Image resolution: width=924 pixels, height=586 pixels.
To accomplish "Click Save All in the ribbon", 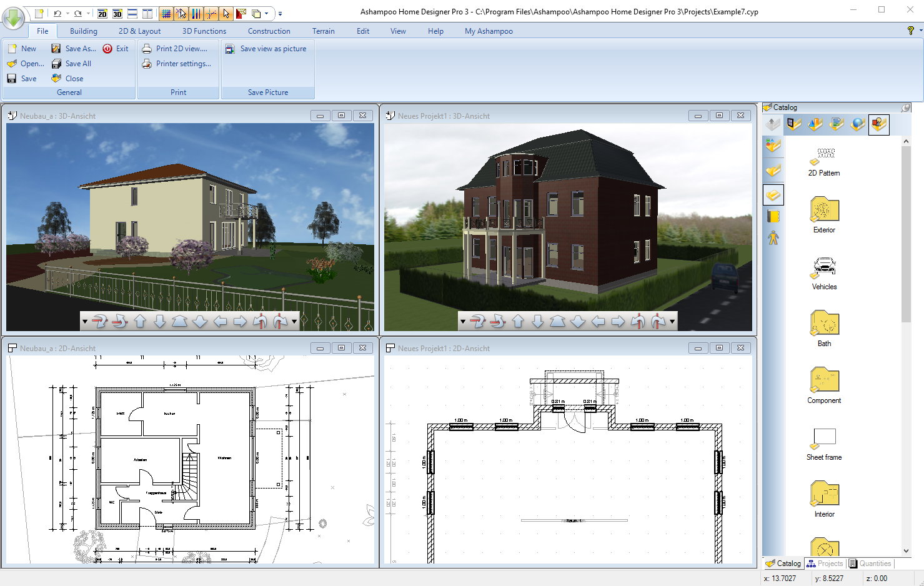I will pyautogui.click(x=72, y=64).
